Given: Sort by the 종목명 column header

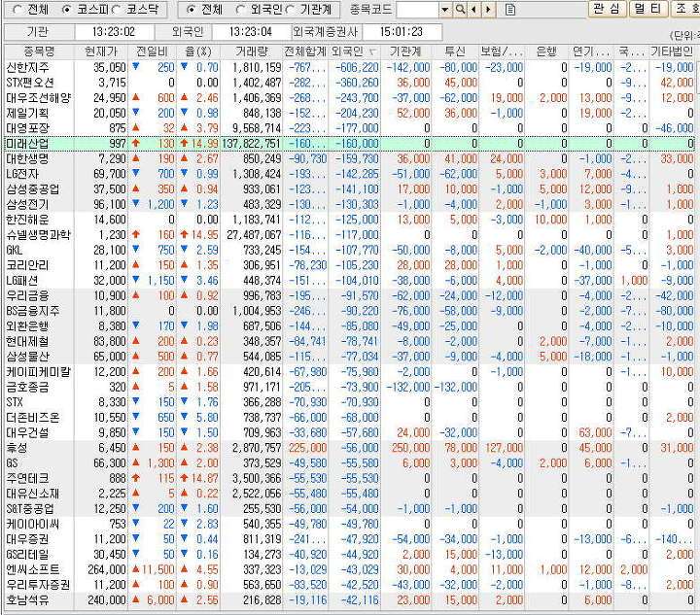Looking at the screenshot, I should pyautogui.click(x=39, y=51).
